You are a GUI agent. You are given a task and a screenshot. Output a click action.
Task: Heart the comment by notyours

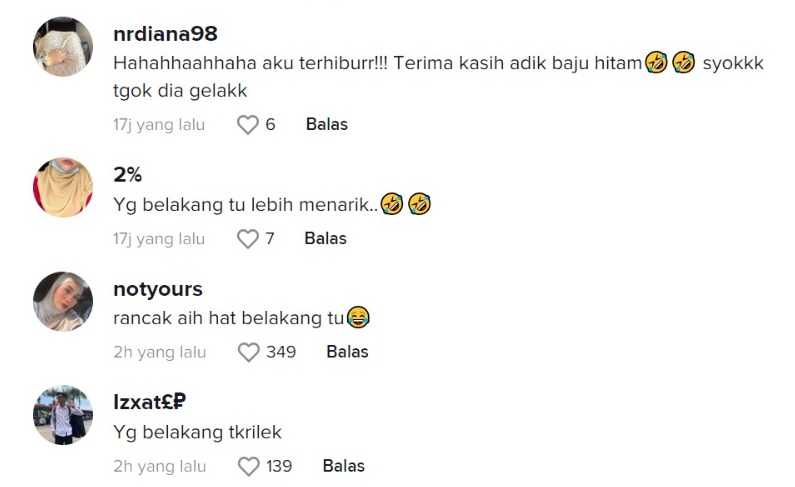click(x=249, y=352)
